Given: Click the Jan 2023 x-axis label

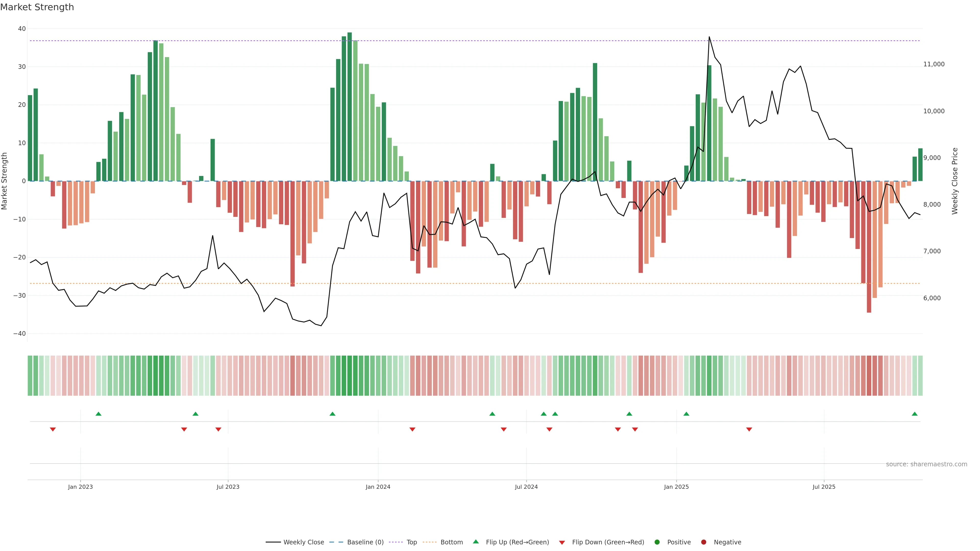Looking at the screenshot, I should (x=80, y=487).
